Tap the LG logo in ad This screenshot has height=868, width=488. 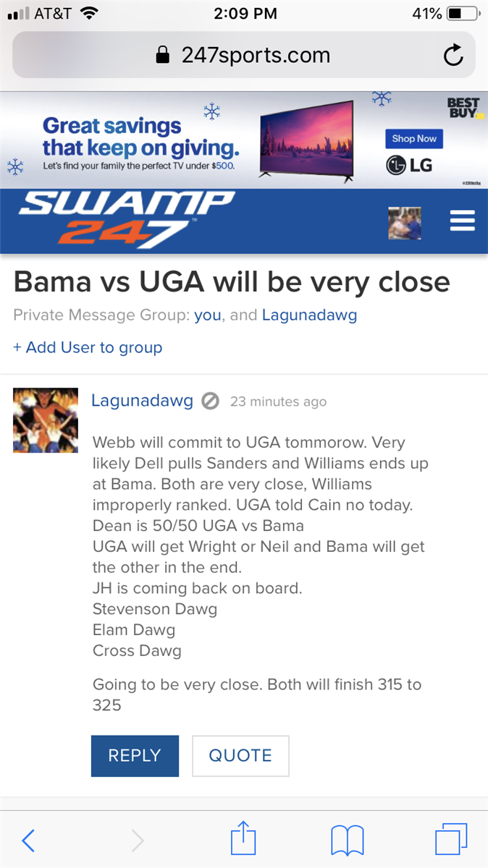410,165
